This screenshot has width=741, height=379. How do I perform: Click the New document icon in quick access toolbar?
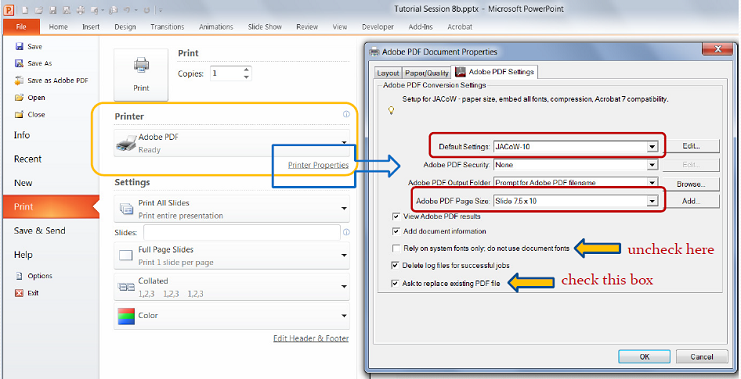(25, 10)
